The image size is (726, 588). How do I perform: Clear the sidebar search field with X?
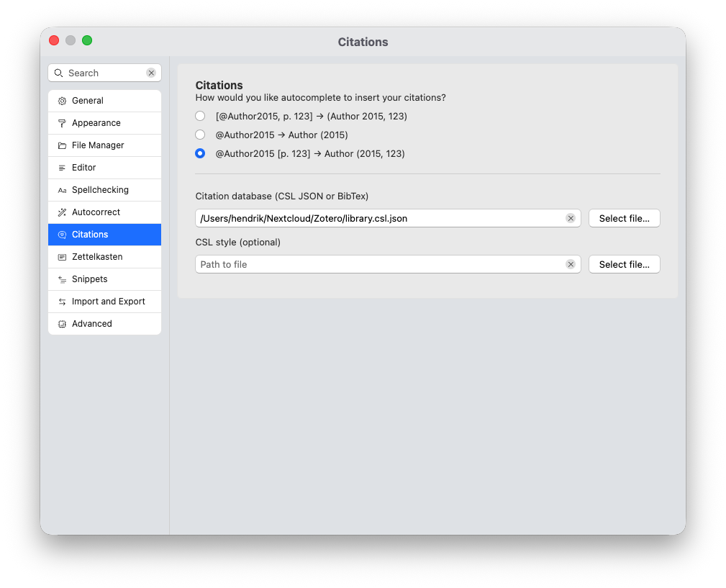click(x=151, y=73)
